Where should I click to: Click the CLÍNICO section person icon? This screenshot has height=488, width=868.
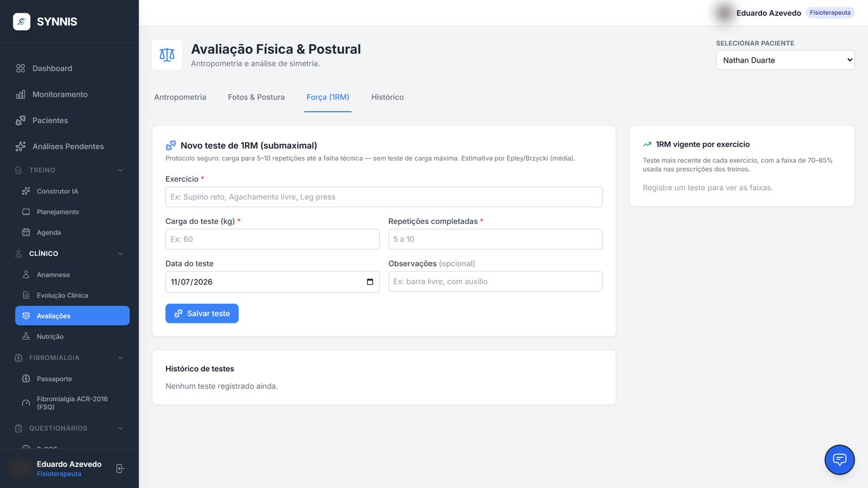[19, 254]
